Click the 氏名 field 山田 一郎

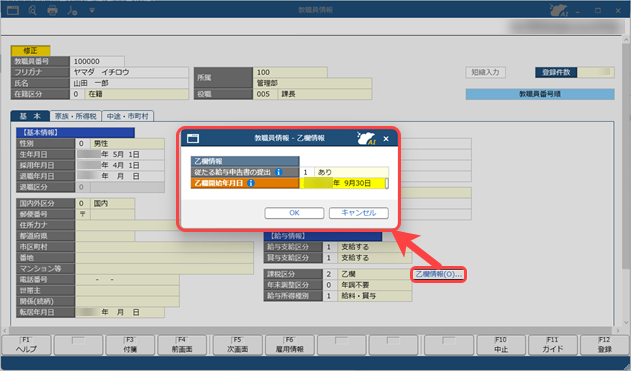(x=129, y=83)
